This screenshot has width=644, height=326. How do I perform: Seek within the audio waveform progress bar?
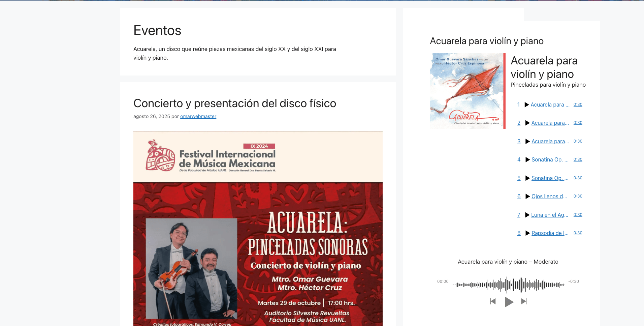[x=508, y=285]
